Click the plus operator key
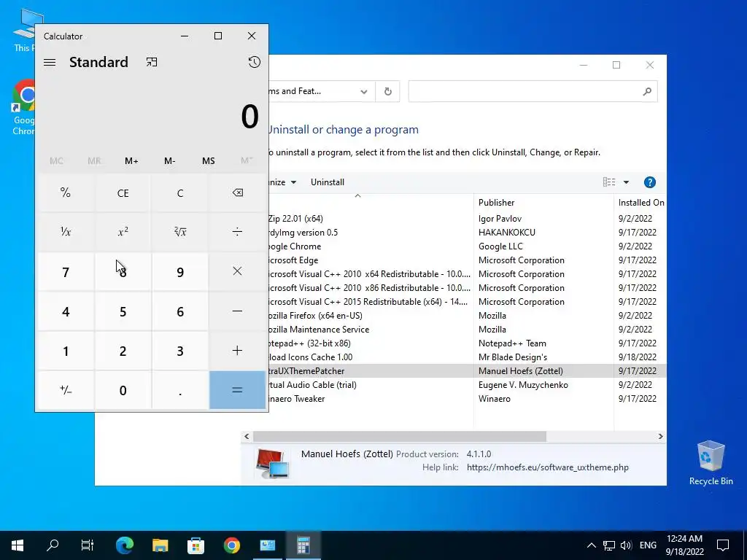Screen dimensions: 747x560 pyautogui.click(x=237, y=351)
